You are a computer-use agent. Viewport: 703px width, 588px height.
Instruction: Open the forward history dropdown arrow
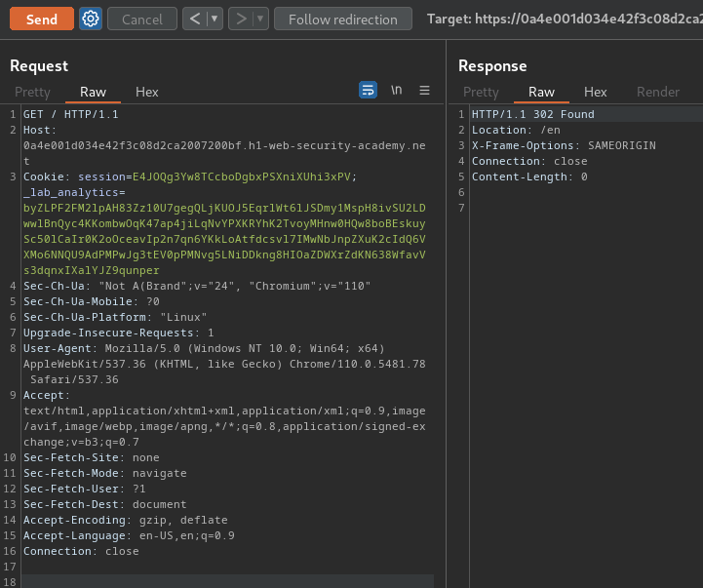(260, 19)
